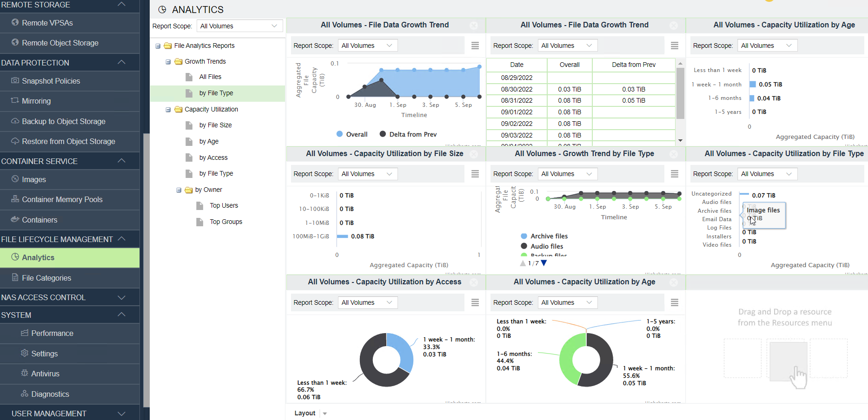
Task: Click Restore from Object Storage cloud icon
Action: [15, 141]
